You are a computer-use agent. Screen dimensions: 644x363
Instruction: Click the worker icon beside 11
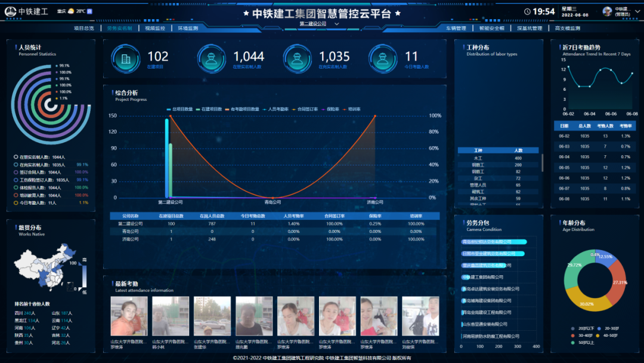383,59
